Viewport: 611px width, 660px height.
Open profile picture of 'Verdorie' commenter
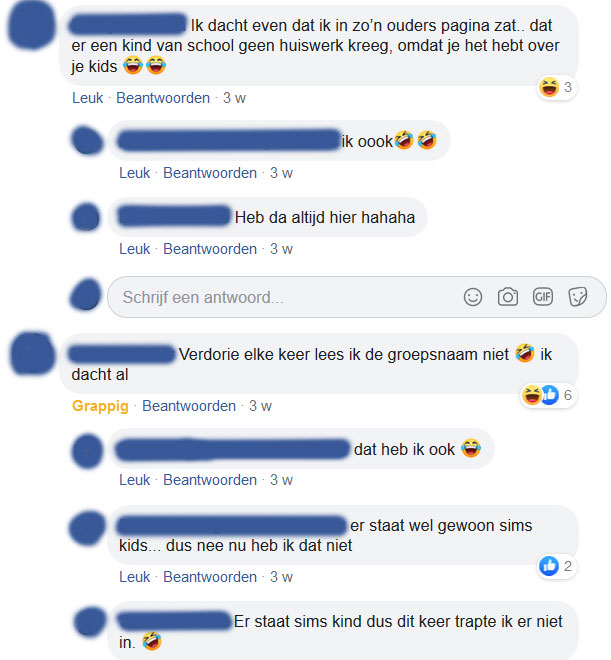click(x=32, y=353)
